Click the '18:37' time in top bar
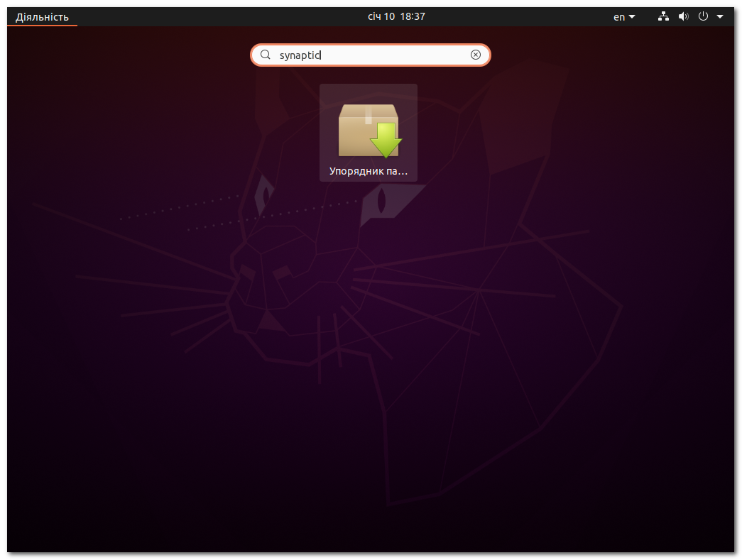Screen dimensions: 742x560 [x=412, y=16]
